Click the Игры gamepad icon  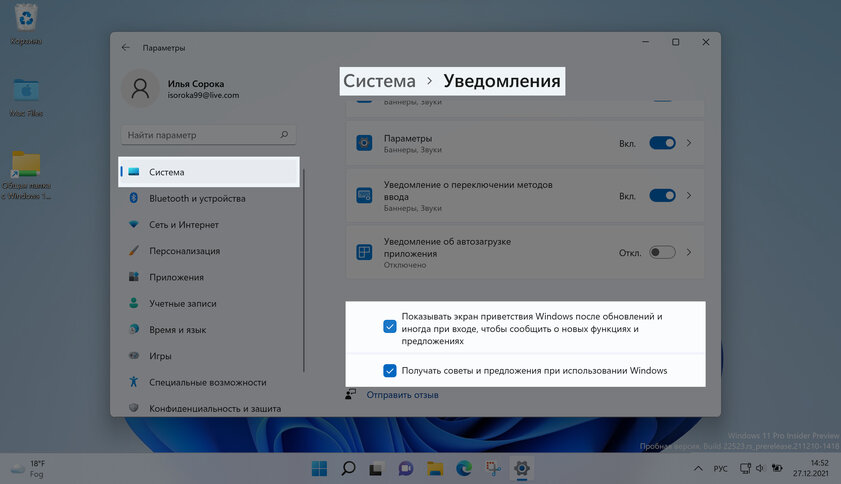tap(134, 355)
